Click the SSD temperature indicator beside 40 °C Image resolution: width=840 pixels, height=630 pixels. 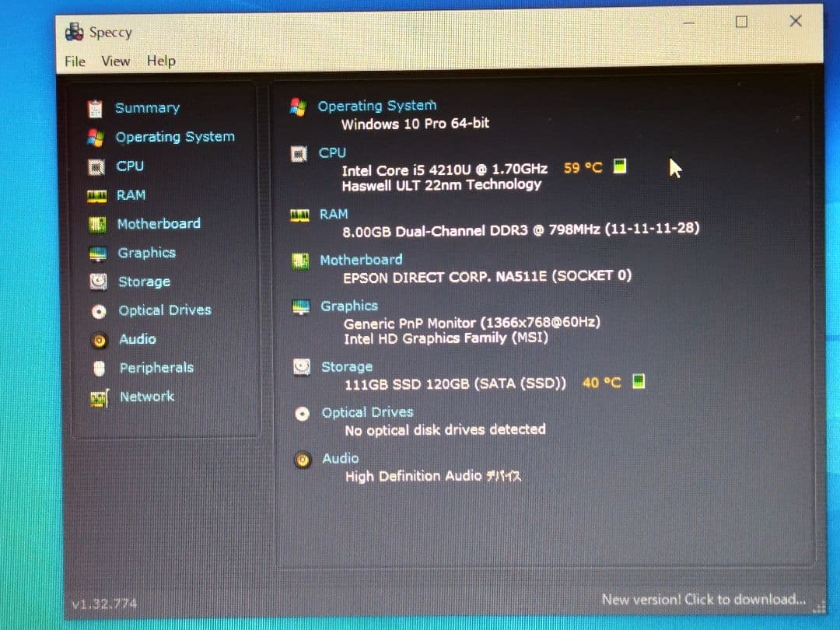(638, 382)
